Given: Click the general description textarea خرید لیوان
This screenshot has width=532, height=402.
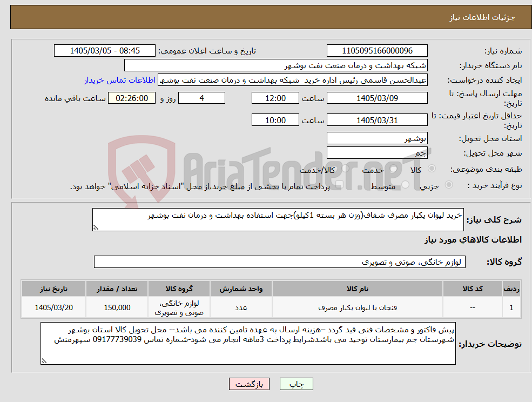Looking at the screenshot, I should (278, 220).
